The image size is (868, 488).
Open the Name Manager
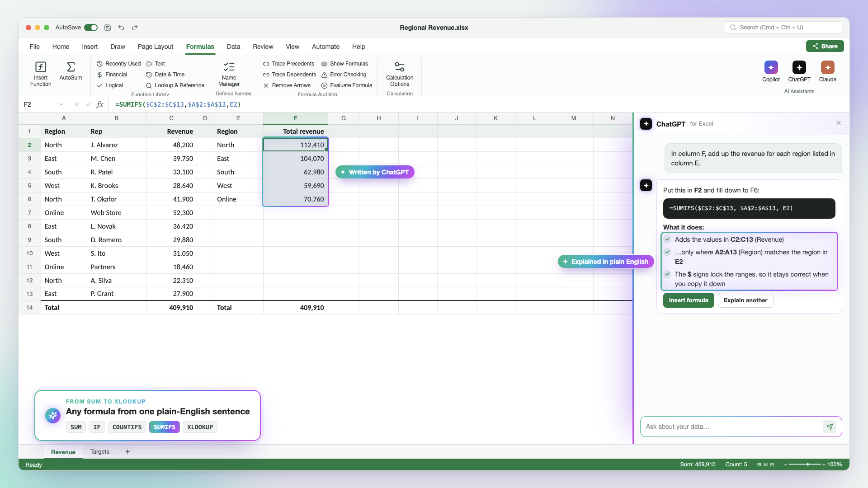(229, 74)
